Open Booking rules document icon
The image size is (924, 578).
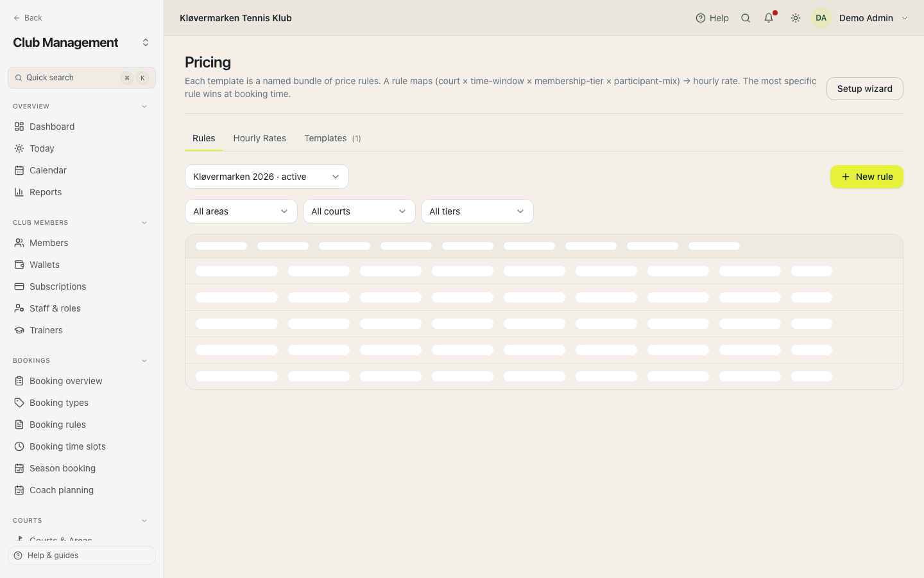(19, 425)
